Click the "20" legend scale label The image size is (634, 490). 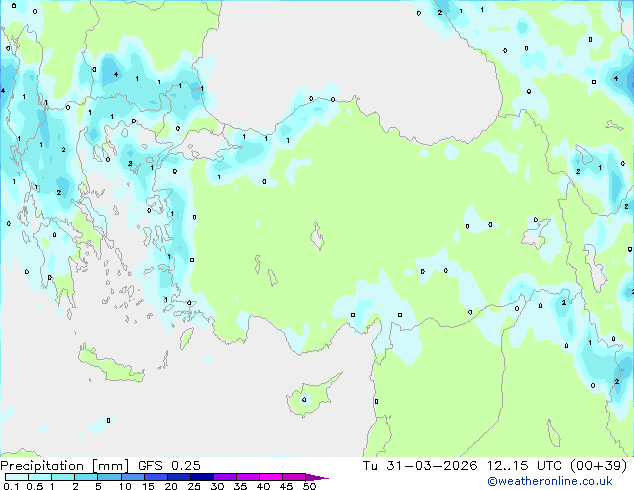[x=171, y=486]
